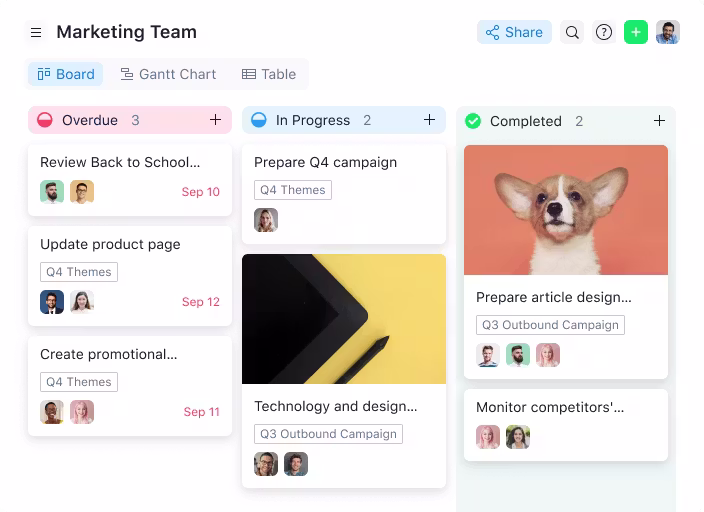Open search with the magnifier icon
This screenshot has width=704, height=512.
(572, 32)
